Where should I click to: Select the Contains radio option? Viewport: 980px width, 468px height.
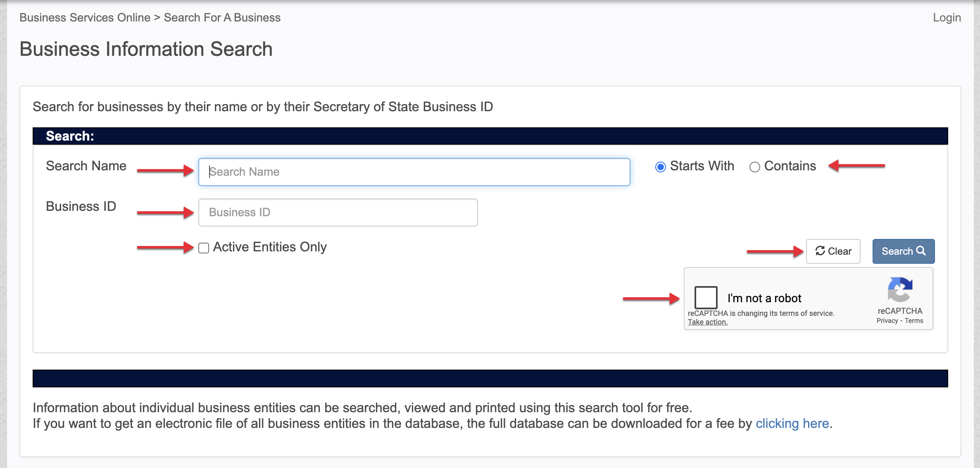click(754, 167)
